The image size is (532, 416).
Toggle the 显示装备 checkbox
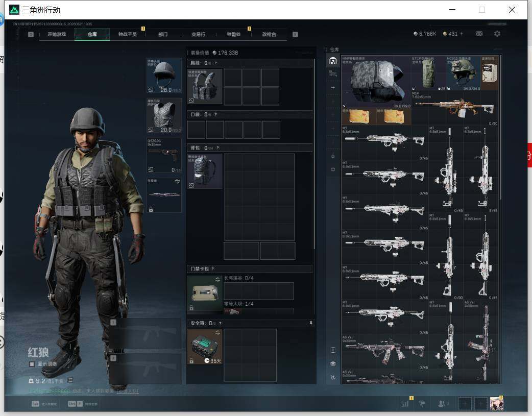tap(32, 364)
